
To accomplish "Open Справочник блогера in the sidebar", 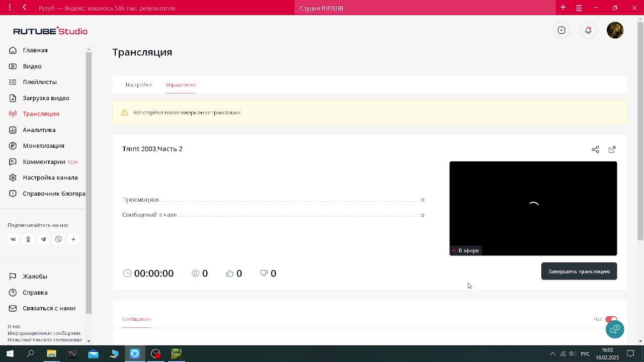I will click(x=54, y=194).
